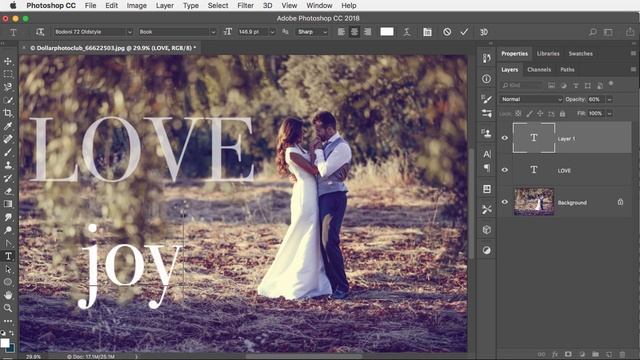Click the background color swatch

click(x=11, y=348)
